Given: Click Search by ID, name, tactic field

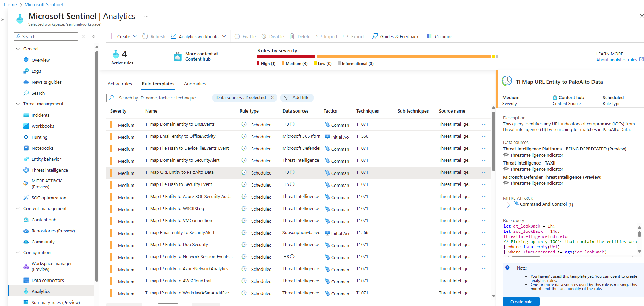Looking at the screenshot, I should point(158,98).
